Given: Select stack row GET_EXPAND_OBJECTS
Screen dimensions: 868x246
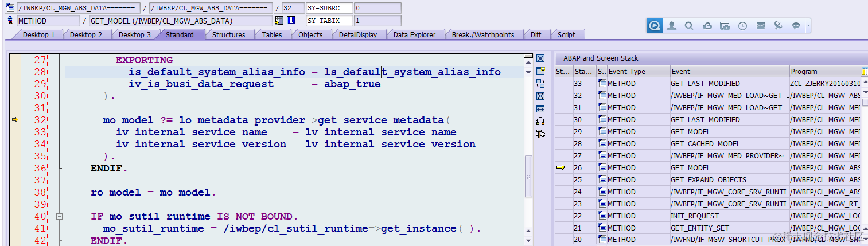Looking at the screenshot, I should click(x=708, y=179).
